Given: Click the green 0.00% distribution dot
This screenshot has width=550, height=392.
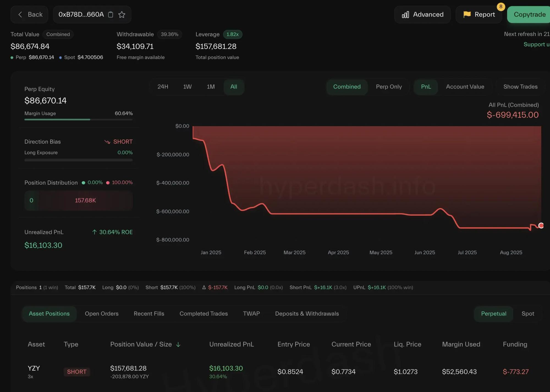Looking at the screenshot, I should click(83, 183).
